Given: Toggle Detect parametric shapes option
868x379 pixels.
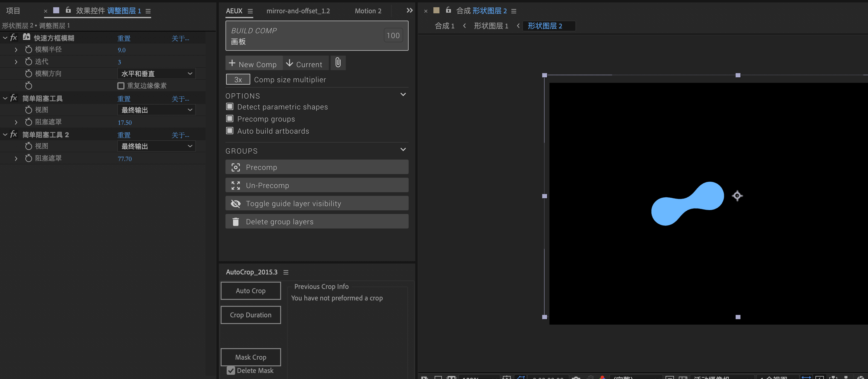Looking at the screenshot, I should [230, 106].
